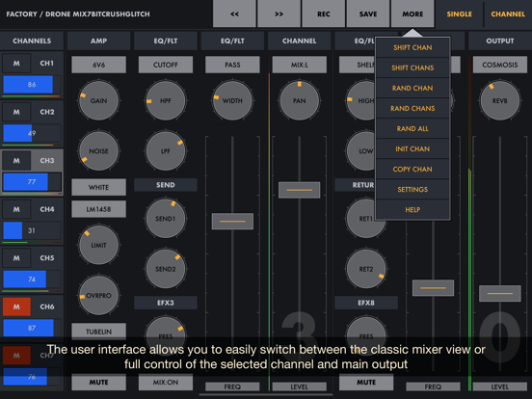Adjust CH5 level bar showing 74
532x399 pixels.
pyautogui.click(x=32, y=279)
